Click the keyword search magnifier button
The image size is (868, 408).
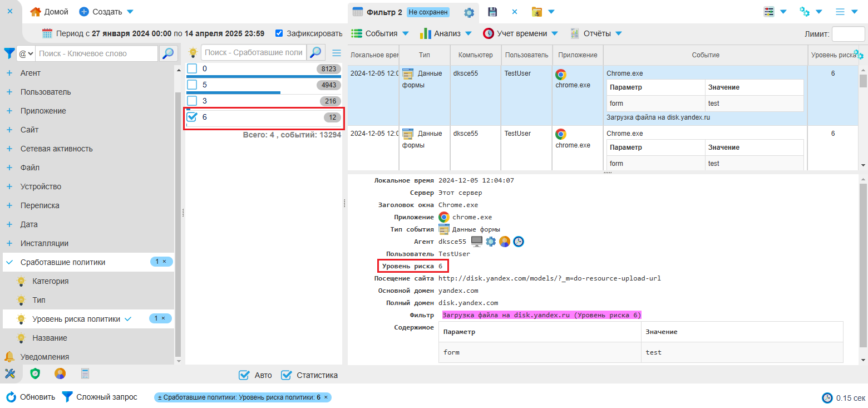[168, 53]
